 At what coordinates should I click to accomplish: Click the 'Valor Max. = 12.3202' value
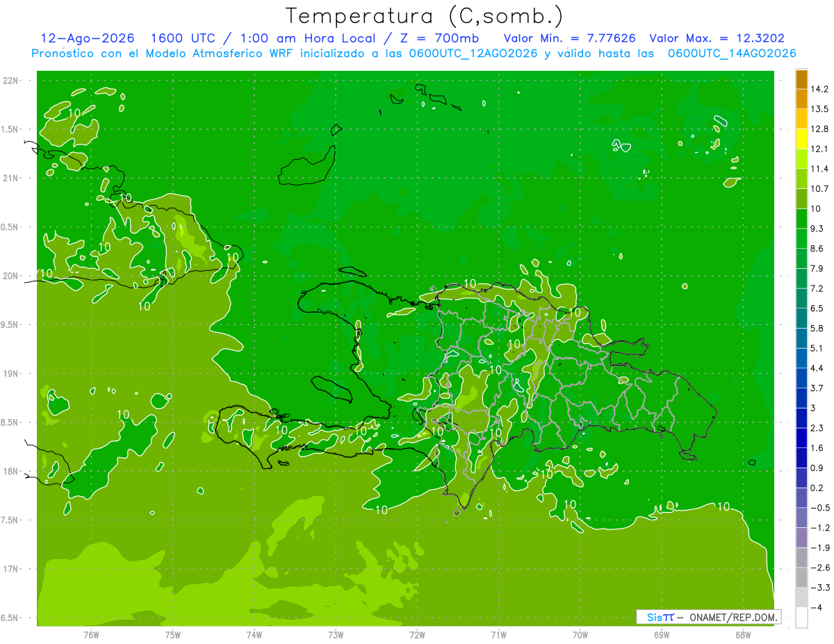coord(717,39)
